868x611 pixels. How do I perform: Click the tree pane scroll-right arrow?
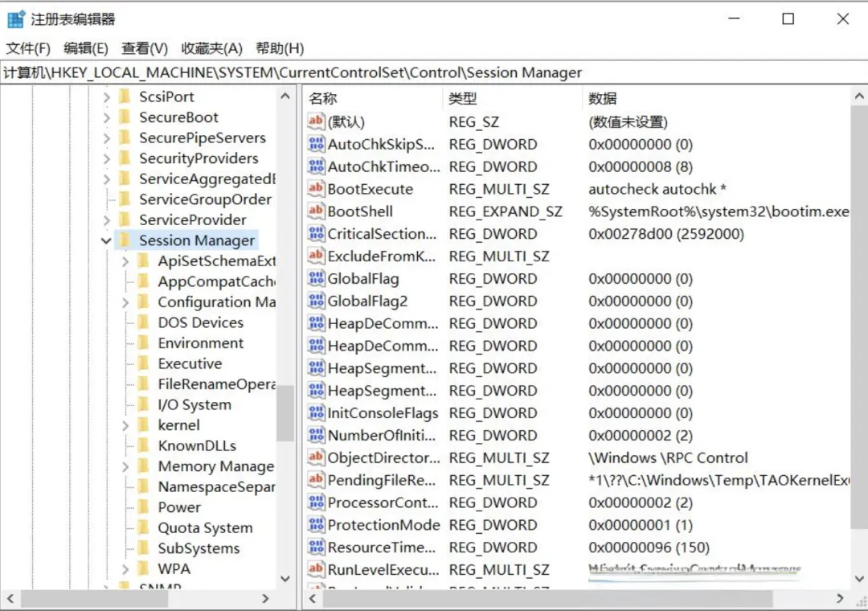click(266, 598)
